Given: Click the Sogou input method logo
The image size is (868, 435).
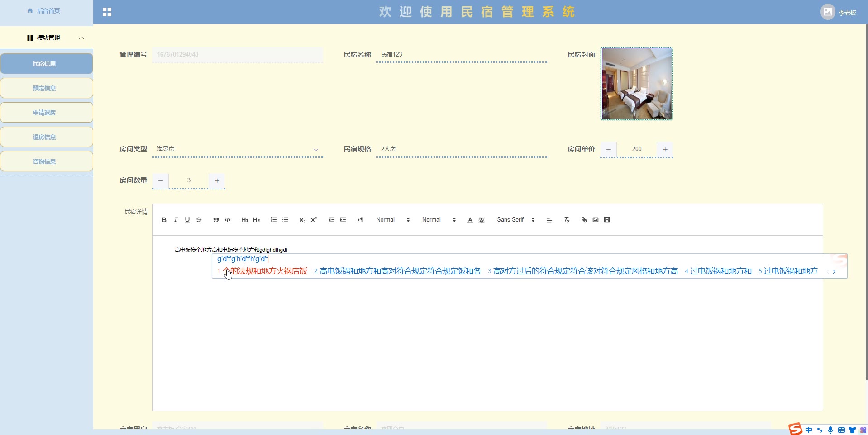Looking at the screenshot, I should click(x=795, y=429).
